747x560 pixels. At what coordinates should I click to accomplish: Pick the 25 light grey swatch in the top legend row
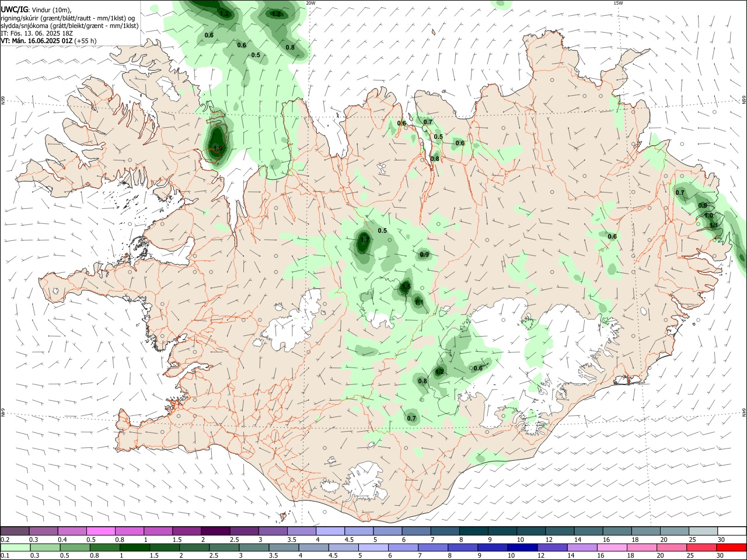pyautogui.click(x=702, y=531)
